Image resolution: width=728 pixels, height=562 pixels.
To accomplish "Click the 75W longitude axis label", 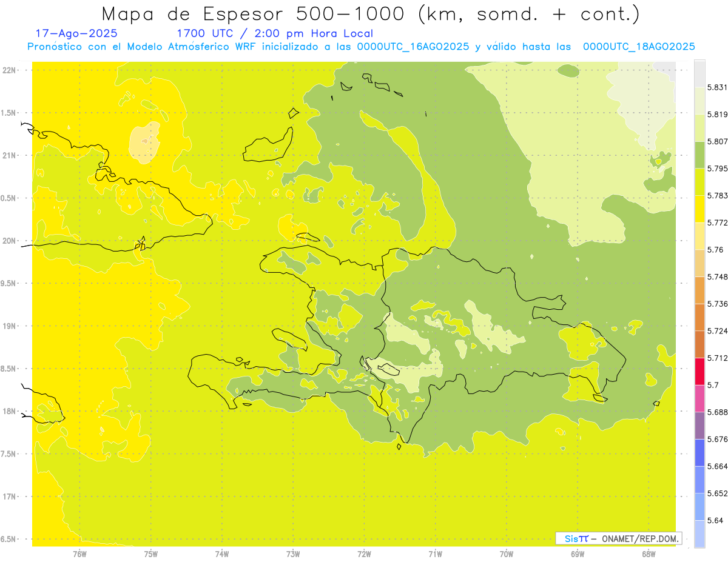I will [x=150, y=554].
